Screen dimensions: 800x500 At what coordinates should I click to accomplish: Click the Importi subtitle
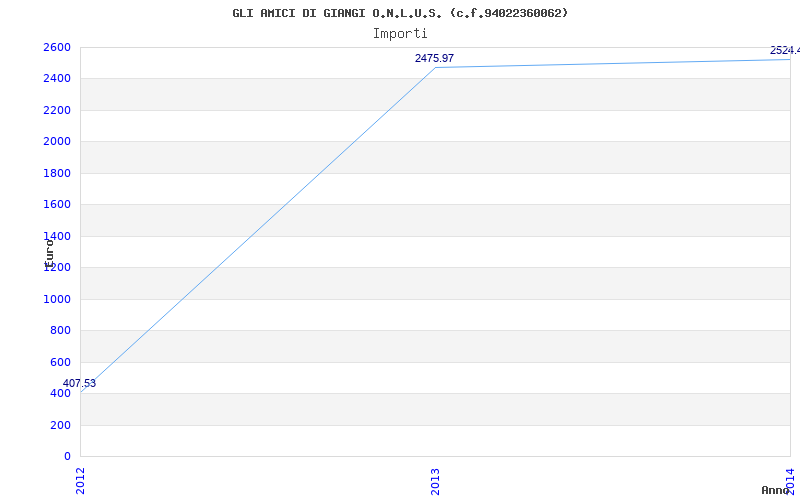[400, 34]
